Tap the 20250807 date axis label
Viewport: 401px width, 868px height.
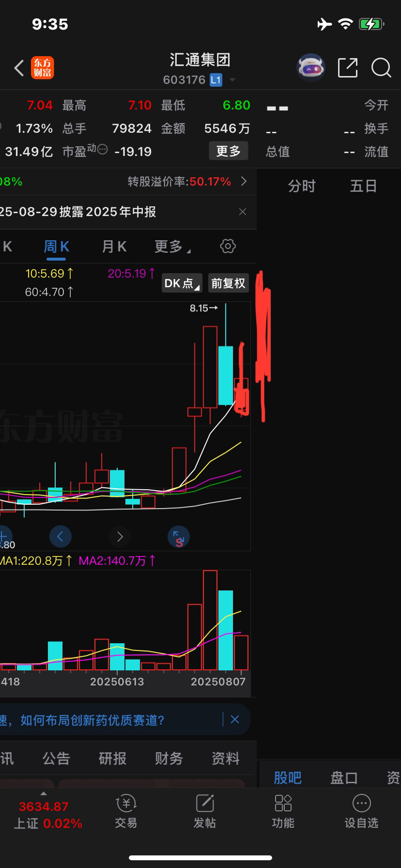[x=218, y=682]
